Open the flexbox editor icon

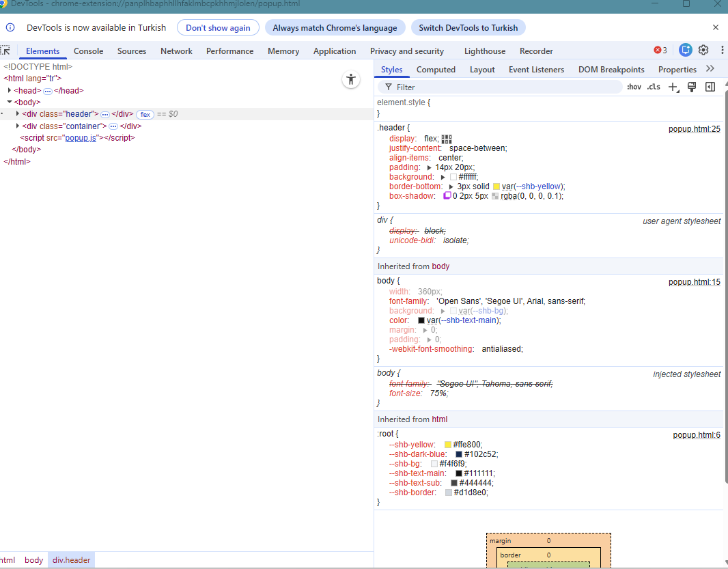(447, 139)
